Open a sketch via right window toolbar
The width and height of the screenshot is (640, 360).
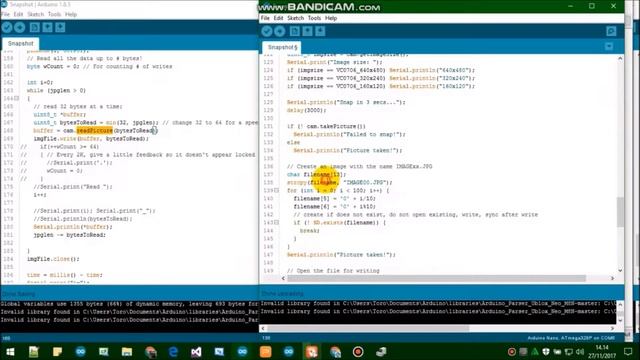(307, 31)
